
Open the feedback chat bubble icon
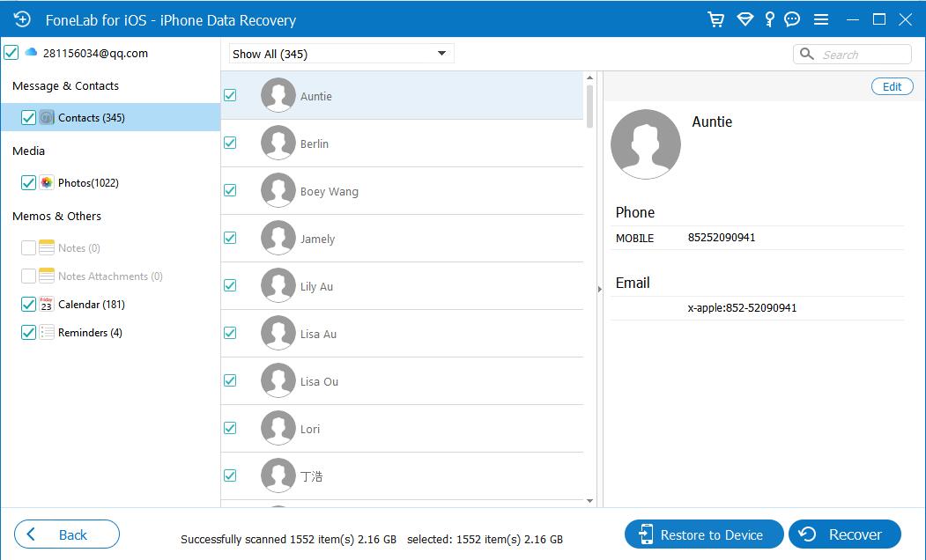[792, 19]
